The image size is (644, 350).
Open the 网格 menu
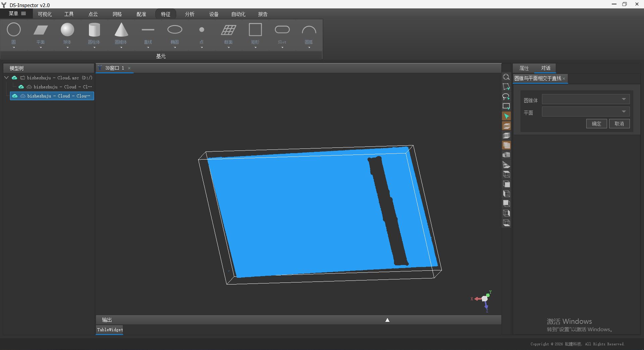[x=117, y=14]
